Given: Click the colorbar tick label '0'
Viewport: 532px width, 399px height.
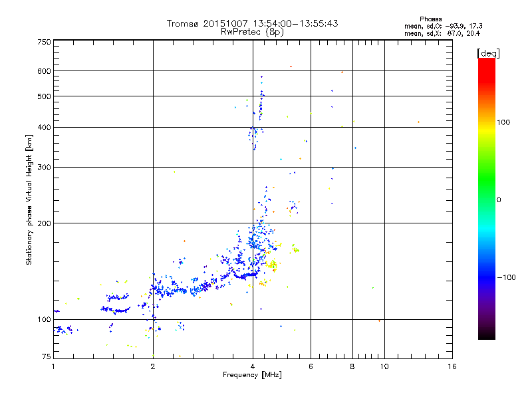Looking at the screenshot, I should point(499,200).
